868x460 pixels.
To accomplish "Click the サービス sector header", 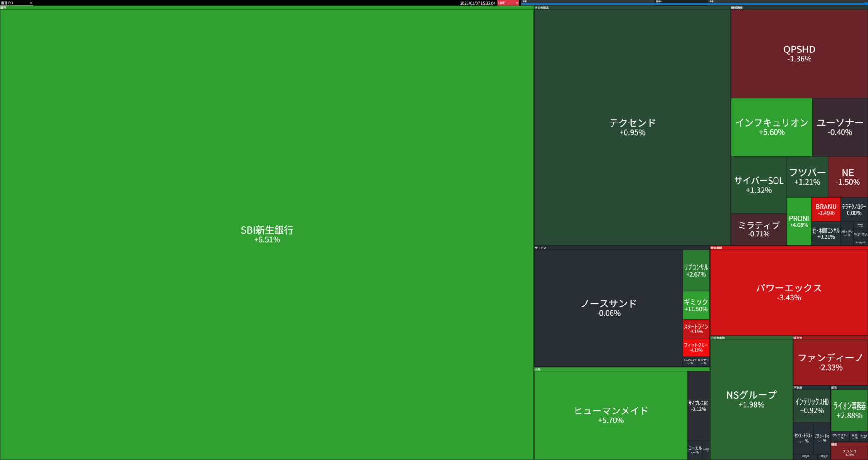I will 540,248.
